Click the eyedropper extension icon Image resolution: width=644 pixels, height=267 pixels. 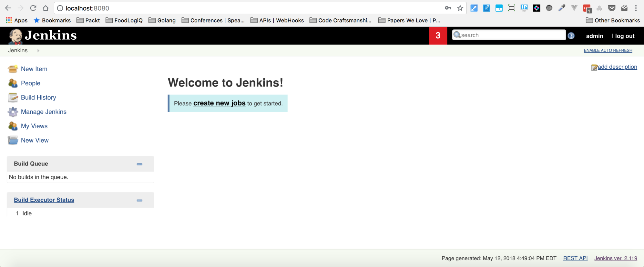562,8
